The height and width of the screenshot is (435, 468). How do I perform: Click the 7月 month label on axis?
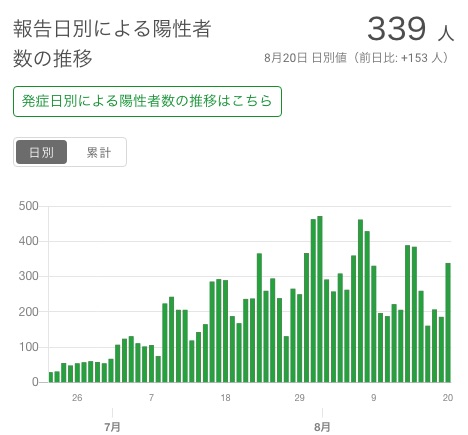pyautogui.click(x=112, y=427)
